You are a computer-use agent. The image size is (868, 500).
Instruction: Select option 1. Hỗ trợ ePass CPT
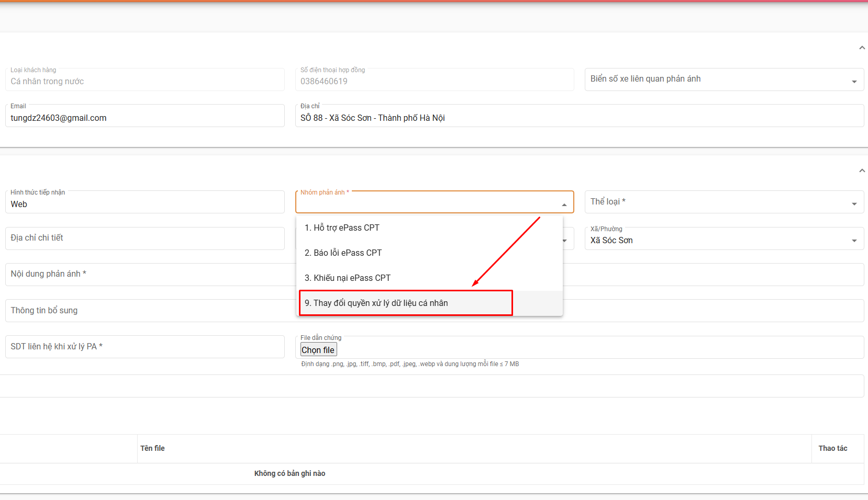point(342,228)
